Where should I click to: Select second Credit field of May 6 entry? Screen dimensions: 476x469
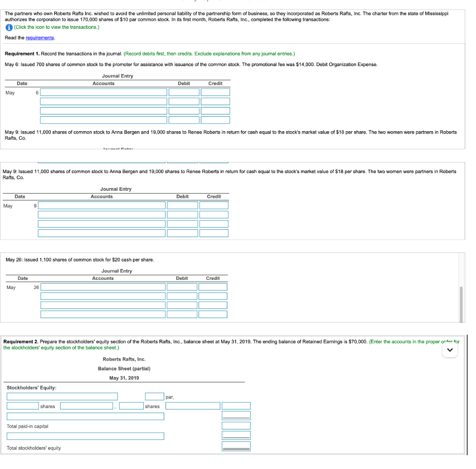pyautogui.click(x=215, y=101)
